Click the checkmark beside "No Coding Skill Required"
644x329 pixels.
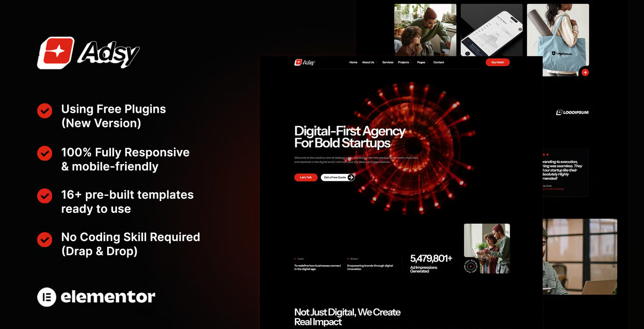(44, 240)
